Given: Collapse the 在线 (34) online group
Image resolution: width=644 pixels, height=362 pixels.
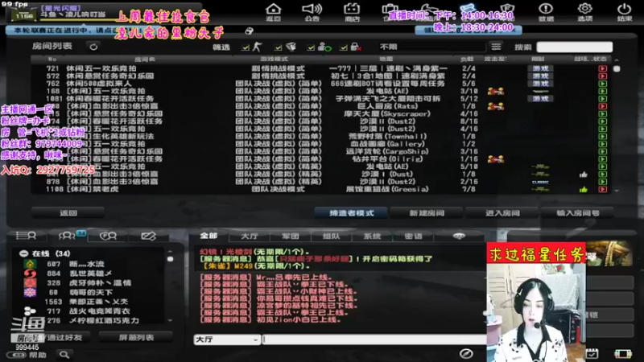Looking at the screenshot, I should pyautogui.click(x=23, y=253).
